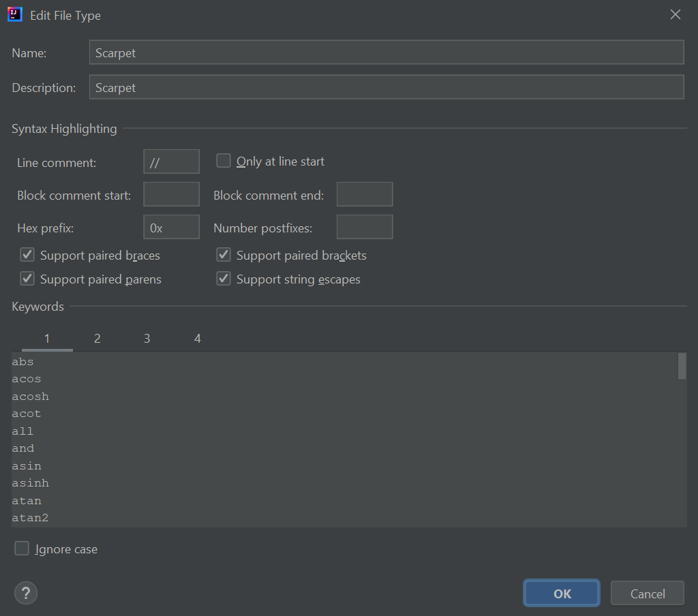Click the Block comment end field
The width and height of the screenshot is (698, 616).
[365, 194]
